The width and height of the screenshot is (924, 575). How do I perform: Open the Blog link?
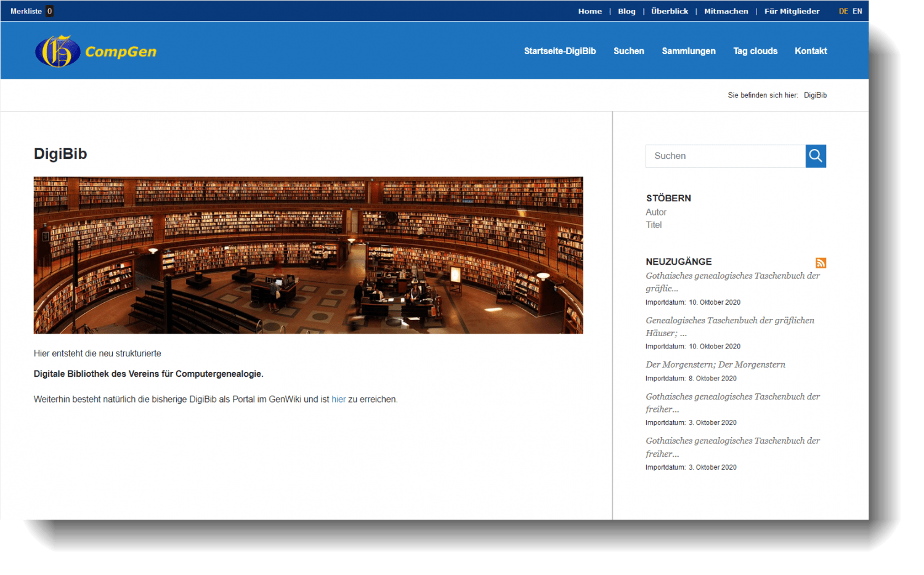(x=626, y=10)
